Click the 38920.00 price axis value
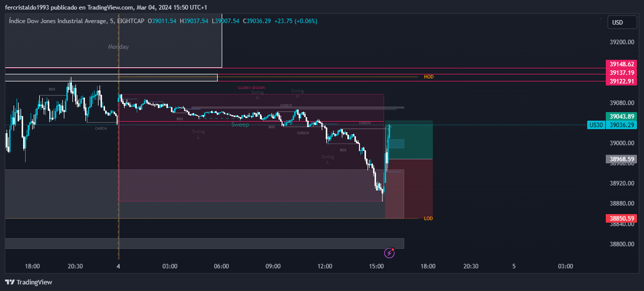Image resolution: width=644 pixels, height=291 pixels. click(x=623, y=183)
